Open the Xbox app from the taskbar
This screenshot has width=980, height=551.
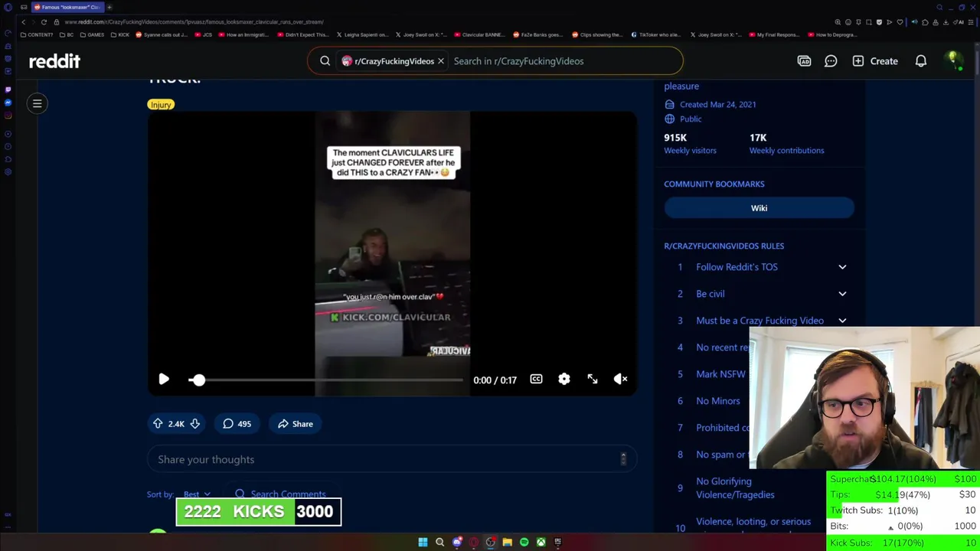point(541,542)
